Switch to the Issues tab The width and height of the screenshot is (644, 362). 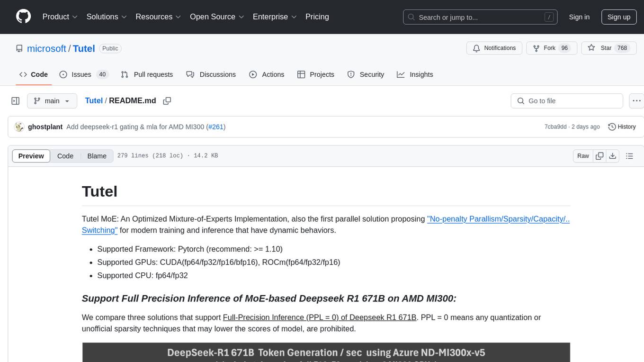(84, 74)
